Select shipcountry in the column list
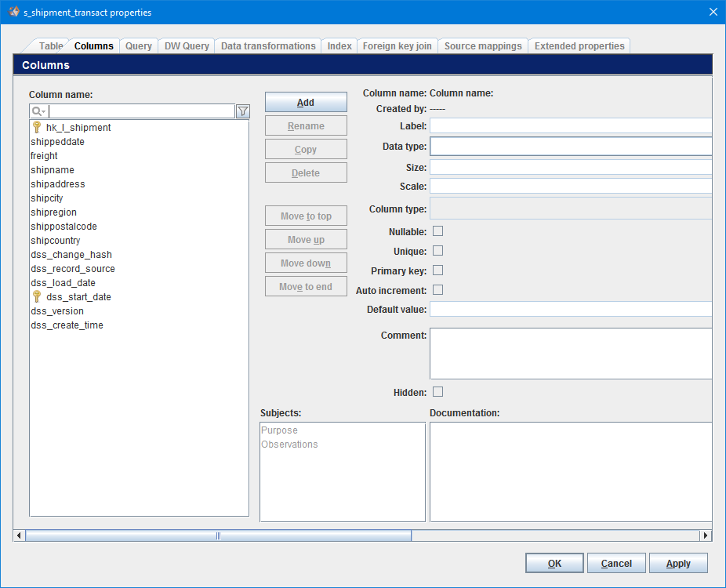 point(56,241)
